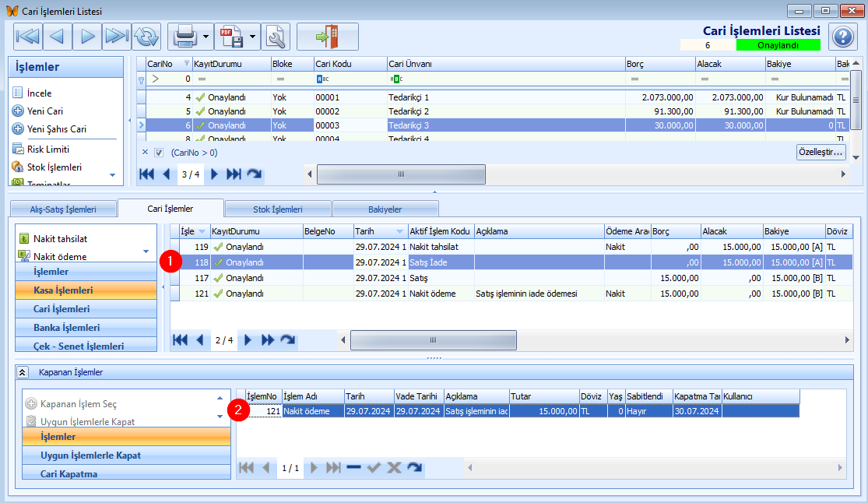The image size is (868, 503).
Task: Click the printer icon in toolbar
Action: 185,37
